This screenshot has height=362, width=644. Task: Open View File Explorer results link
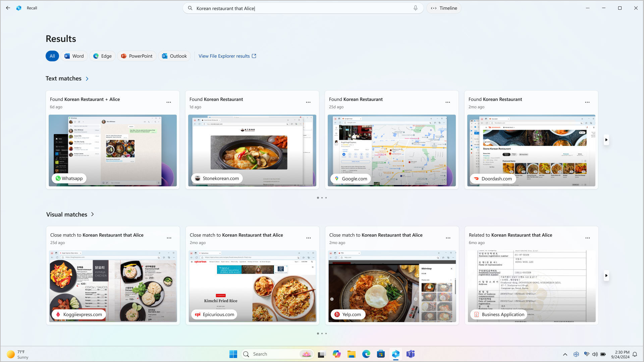pos(227,56)
